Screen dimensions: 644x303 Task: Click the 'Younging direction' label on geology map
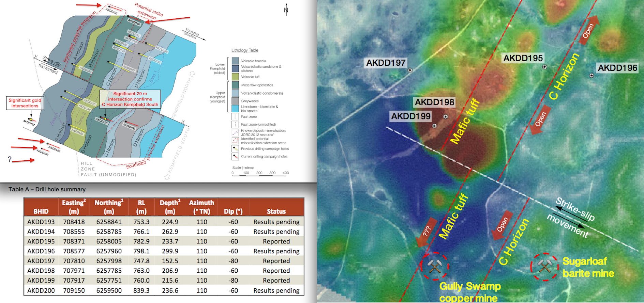192,33
